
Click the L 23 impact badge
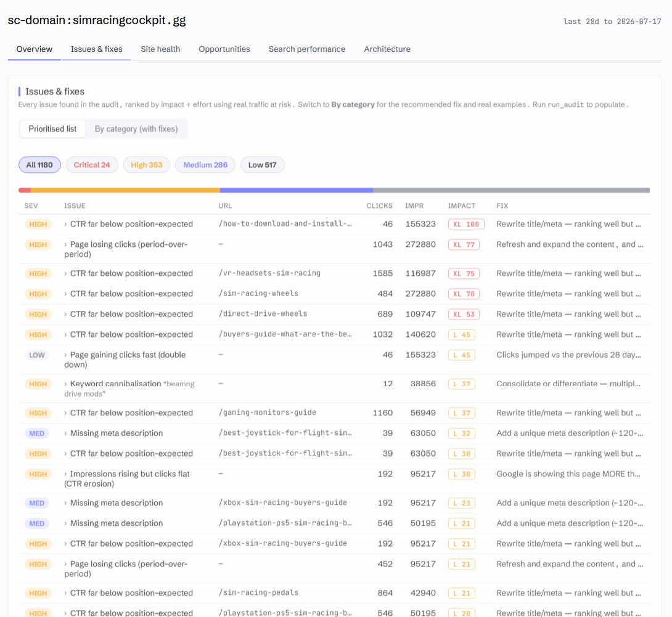coord(462,503)
